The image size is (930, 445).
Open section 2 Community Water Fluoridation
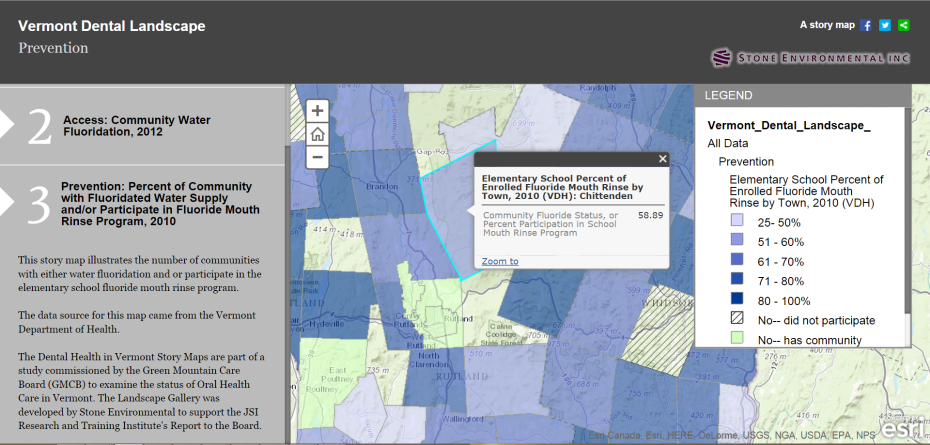point(142,125)
